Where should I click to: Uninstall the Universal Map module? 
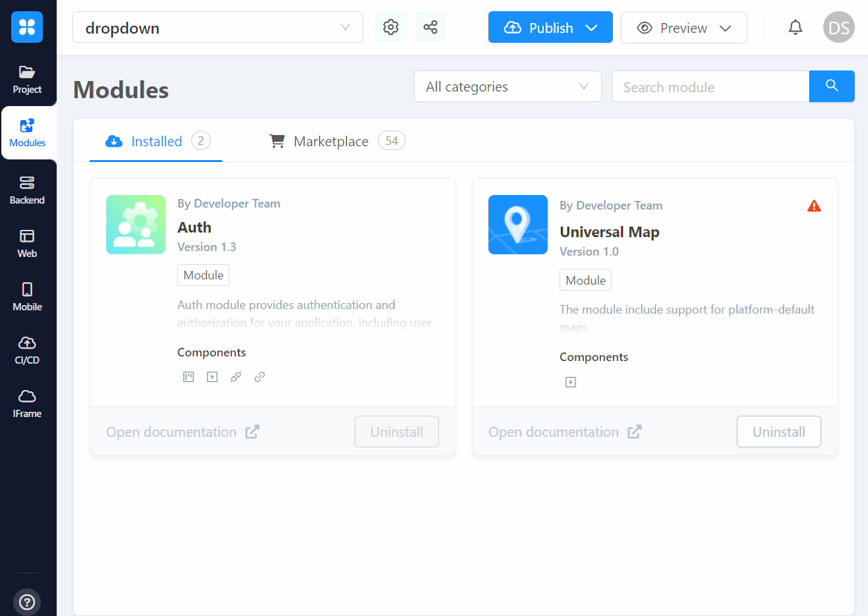click(778, 432)
